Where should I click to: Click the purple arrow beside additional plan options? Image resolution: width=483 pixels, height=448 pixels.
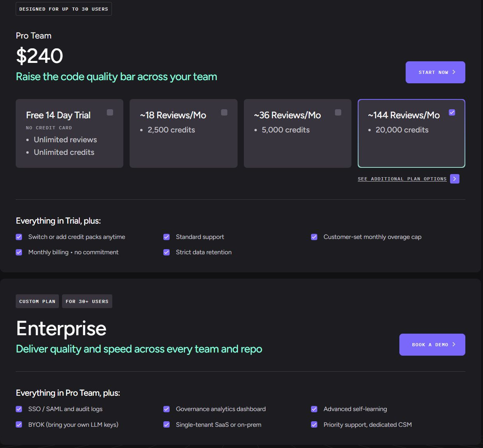(x=455, y=179)
